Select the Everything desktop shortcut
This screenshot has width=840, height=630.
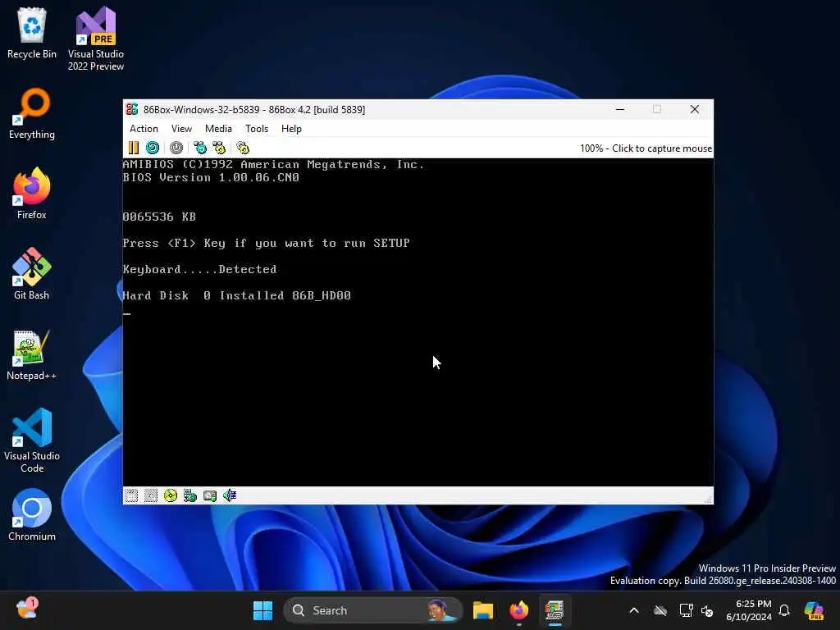[32, 113]
